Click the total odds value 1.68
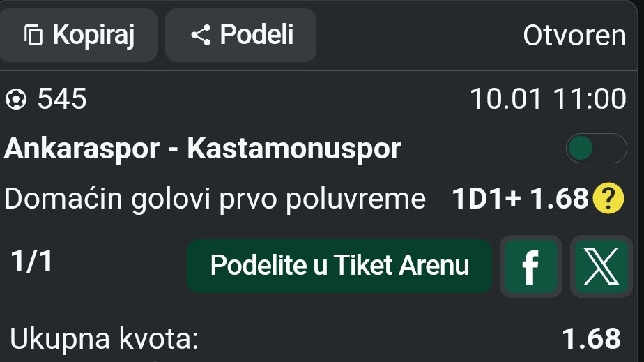This screenshot has width=644, height=362. 590,339
